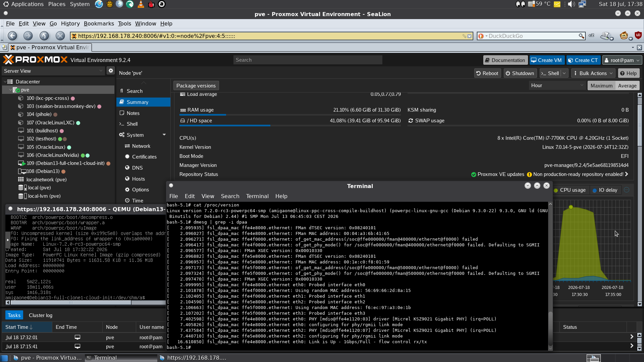Collapse the System section in node menu
Image resolution: width=644 pixels, height=362 pixels.
pyautogui.click(x=164, y=135)
